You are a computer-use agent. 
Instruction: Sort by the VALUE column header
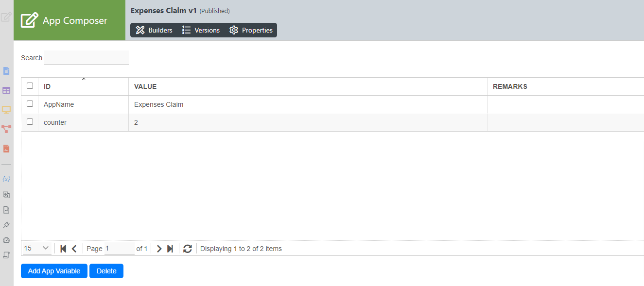point(145,86)
